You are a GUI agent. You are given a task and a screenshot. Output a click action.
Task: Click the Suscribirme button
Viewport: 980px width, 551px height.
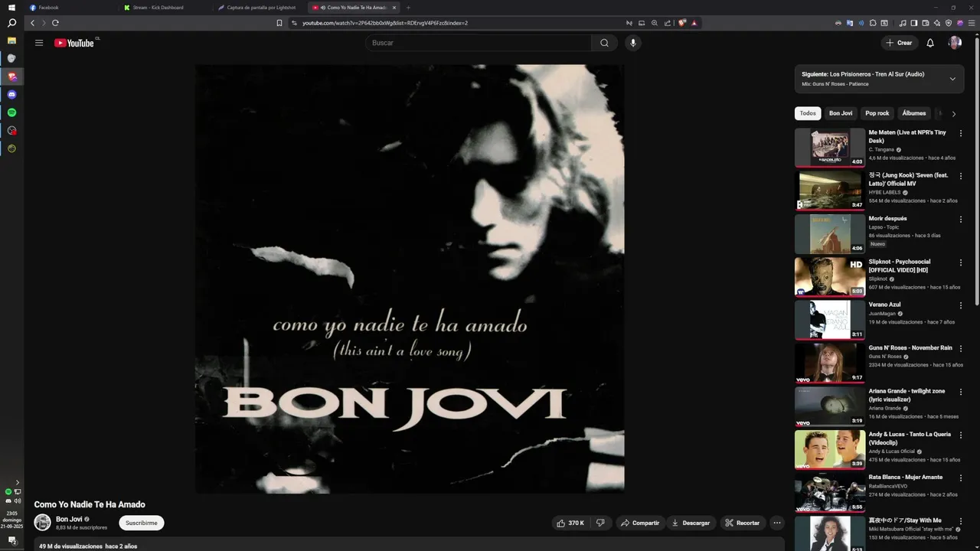pos(141,523)
